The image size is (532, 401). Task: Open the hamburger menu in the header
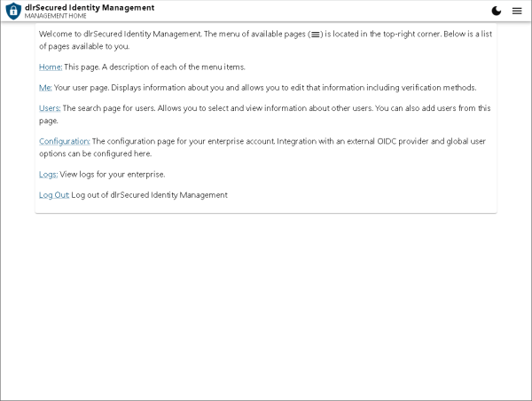(517, 11)
